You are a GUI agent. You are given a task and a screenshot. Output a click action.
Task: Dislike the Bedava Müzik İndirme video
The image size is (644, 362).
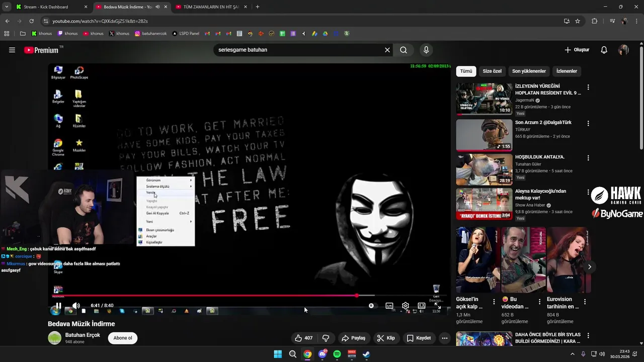coord(326,338)
